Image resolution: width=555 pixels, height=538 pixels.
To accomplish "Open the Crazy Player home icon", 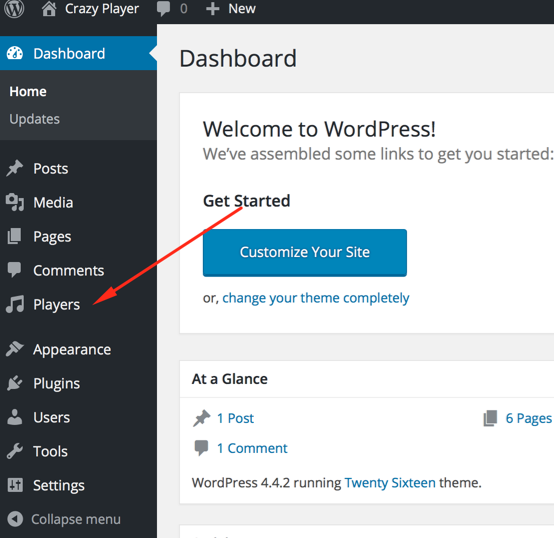I will (49, 9).
